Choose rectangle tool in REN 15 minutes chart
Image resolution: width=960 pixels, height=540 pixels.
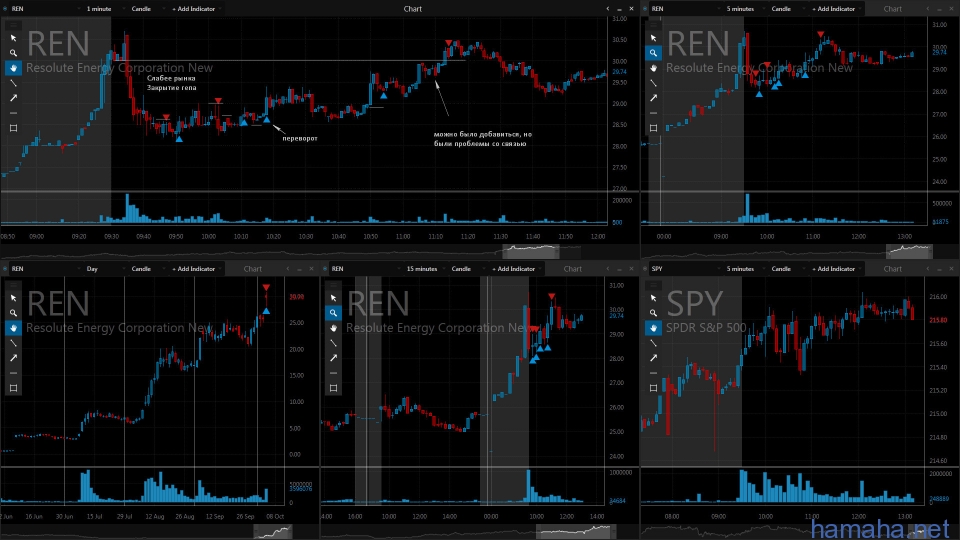coord(333,388)
